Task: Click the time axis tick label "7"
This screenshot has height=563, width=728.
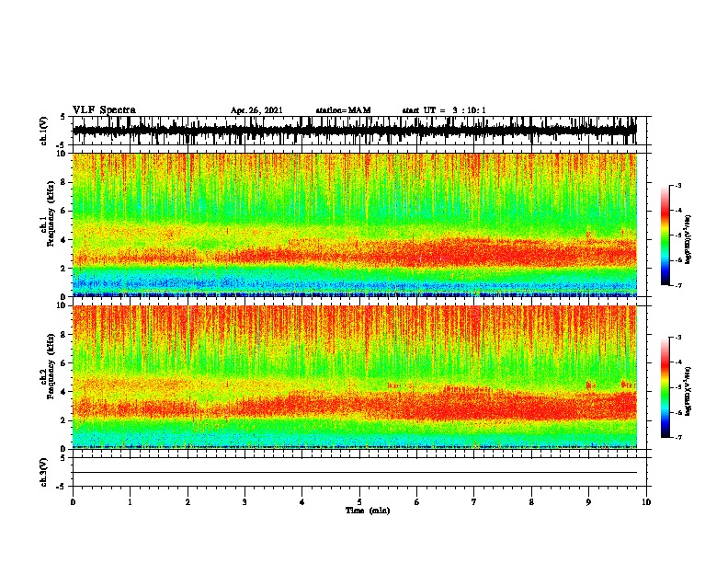Action: (x=474, y=502)
